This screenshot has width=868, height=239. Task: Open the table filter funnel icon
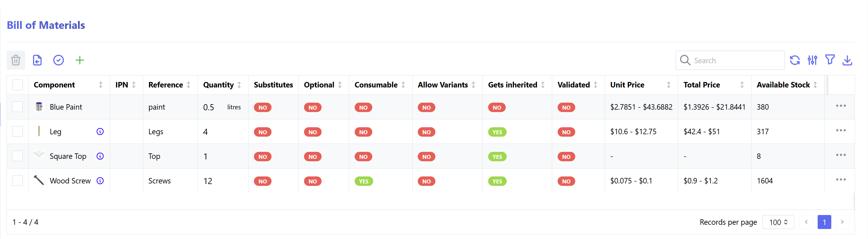click(x=830, y=60)
